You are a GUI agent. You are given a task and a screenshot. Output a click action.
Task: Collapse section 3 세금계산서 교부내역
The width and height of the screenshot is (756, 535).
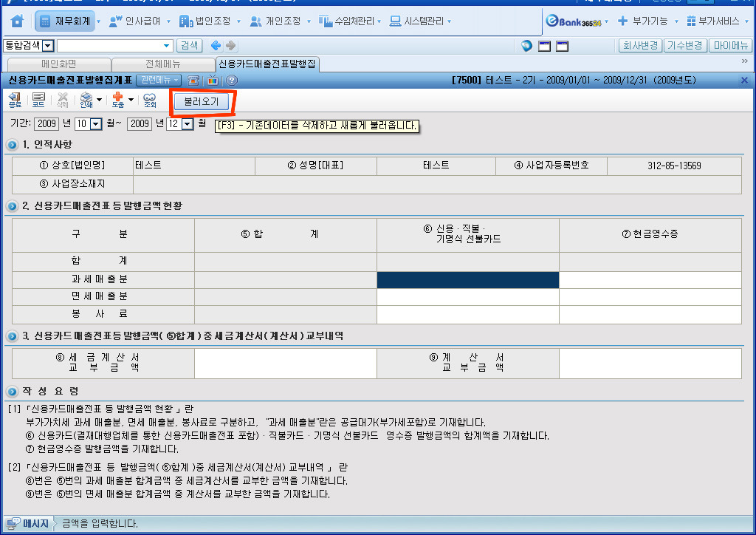[x=13, y=336]
